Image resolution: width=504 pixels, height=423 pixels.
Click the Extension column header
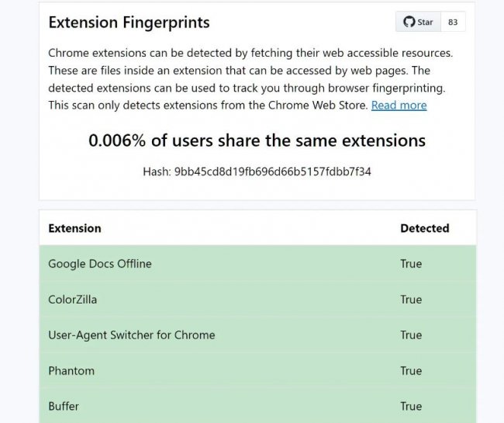[x=74, y=228]
